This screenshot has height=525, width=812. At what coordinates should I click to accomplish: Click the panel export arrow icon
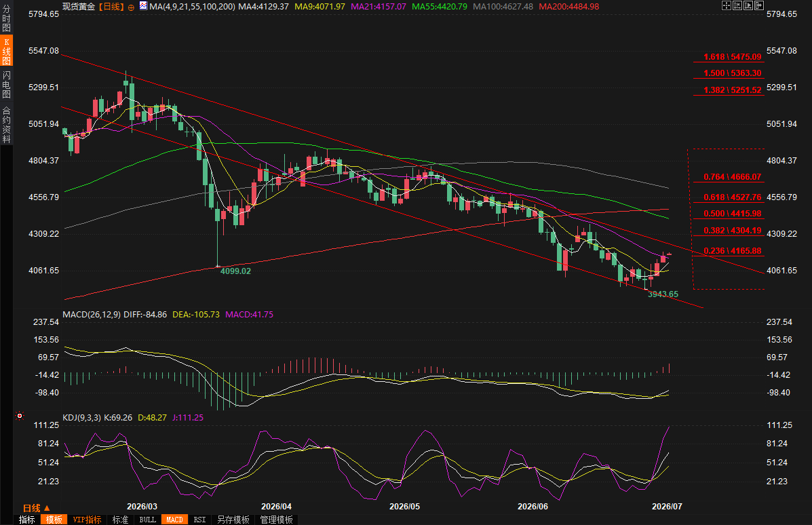click(x=759, y=5)
